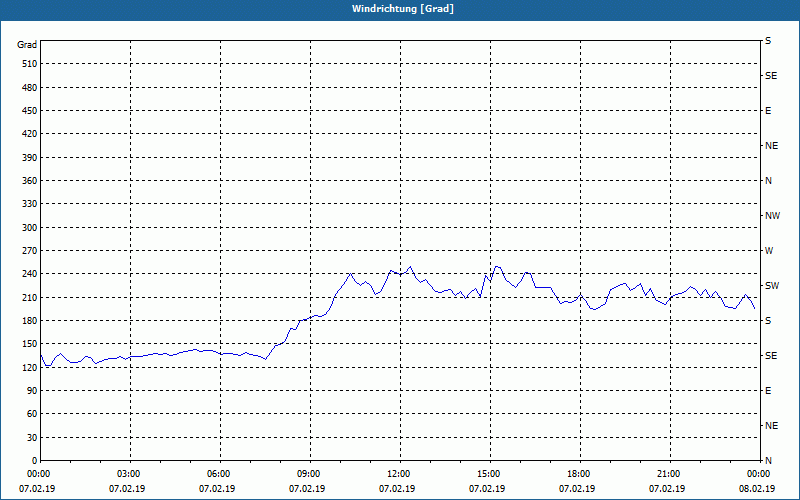This screenshot has width=800, height=500.
Task: Select the "180" degree axis label
Action: pos(30,321)
